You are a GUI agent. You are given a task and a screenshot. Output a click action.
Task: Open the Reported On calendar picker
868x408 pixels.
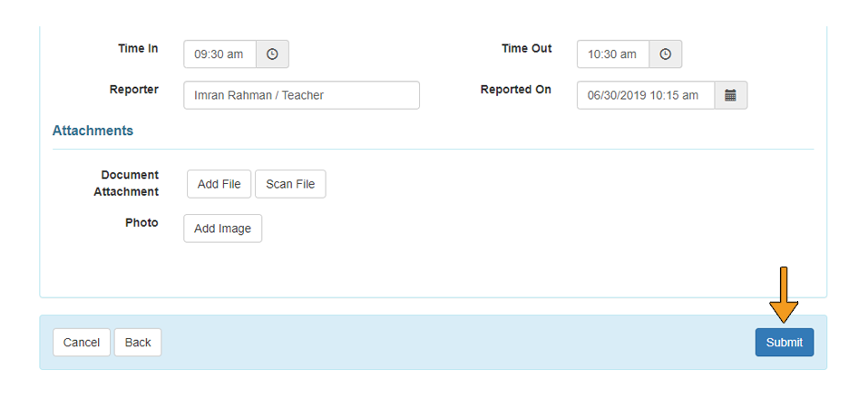[x=731, y=95]
